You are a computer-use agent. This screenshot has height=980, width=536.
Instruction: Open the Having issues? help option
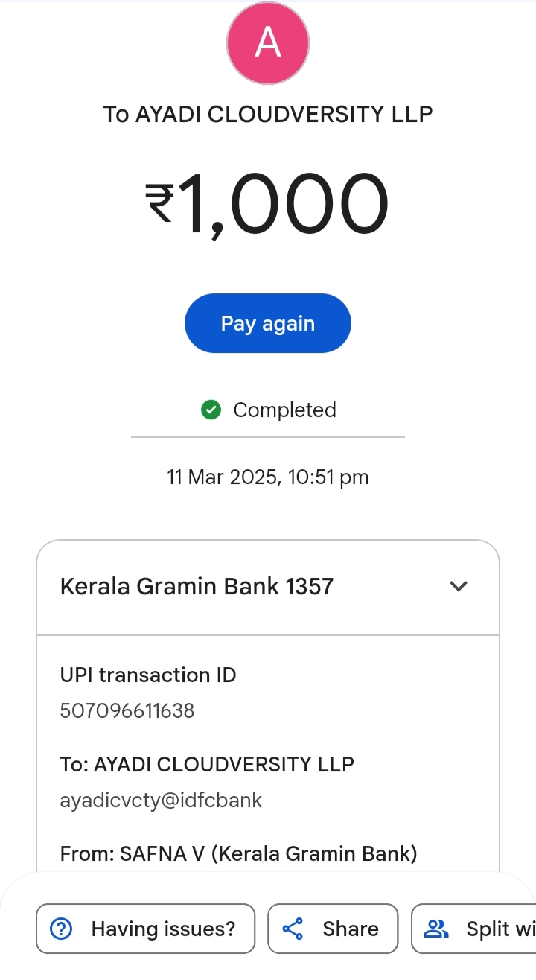pyautogui.click(x=145, y=929)
